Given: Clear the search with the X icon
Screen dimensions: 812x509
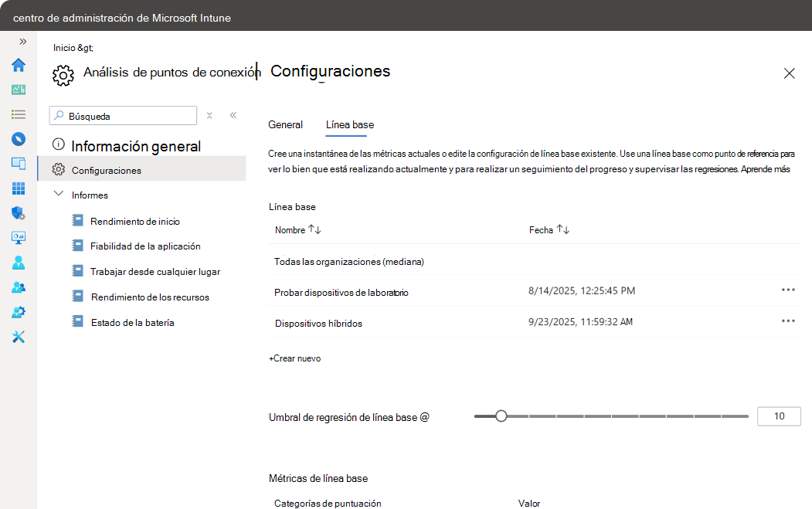Looking at the screenshot, I should tap(209, 115).
